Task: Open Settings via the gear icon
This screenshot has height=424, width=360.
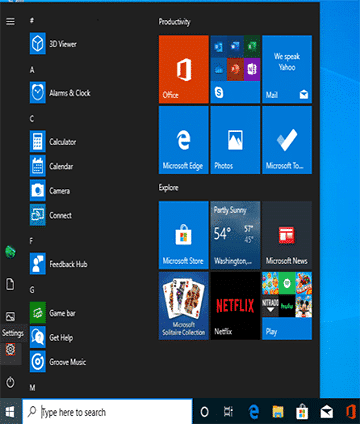Action: click(x=10, y=349)
